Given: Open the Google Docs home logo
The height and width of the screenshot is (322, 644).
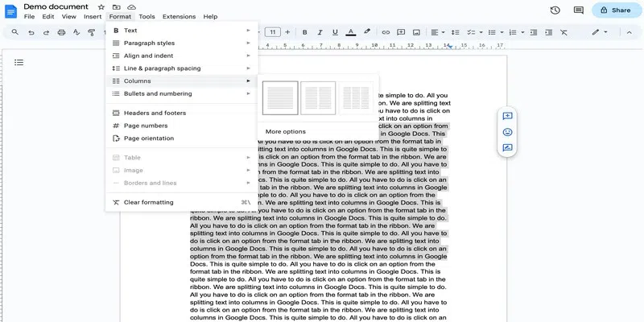Looking at the screenshot, I should pyautogui.click(x=10, y=11).
